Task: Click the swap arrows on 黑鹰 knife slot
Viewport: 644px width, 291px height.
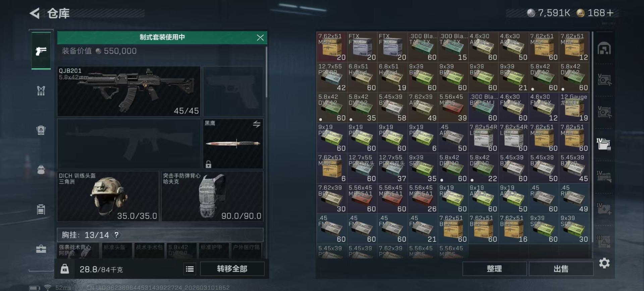Action: pos(257,124)
